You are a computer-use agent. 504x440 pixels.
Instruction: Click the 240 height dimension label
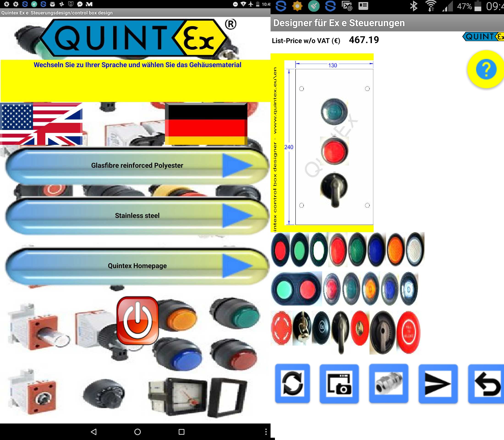[x=289, y=147]
